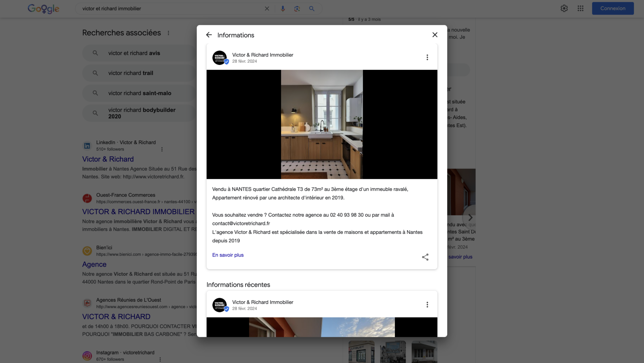
Task: Open search settings gear
Action: pyautogui.click(x=564, y=8)
